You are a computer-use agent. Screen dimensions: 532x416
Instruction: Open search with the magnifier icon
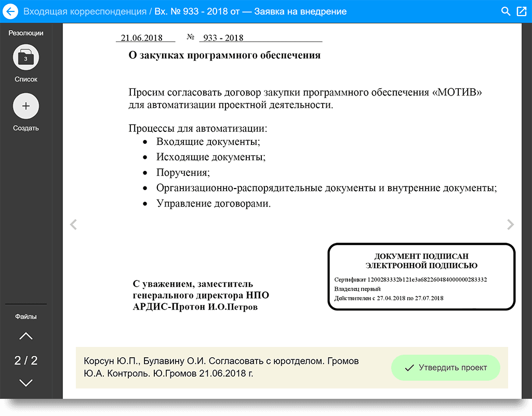coord(506,11)
